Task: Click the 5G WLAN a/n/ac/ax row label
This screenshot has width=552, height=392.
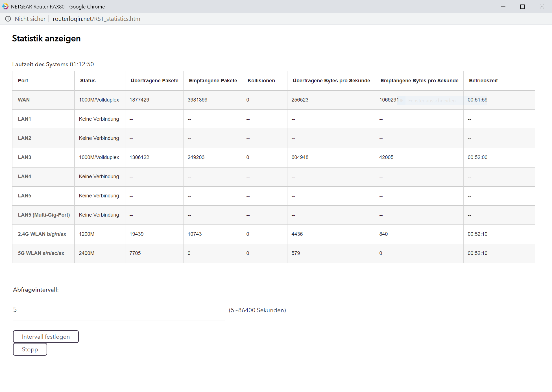Action: tap(41, 253)
